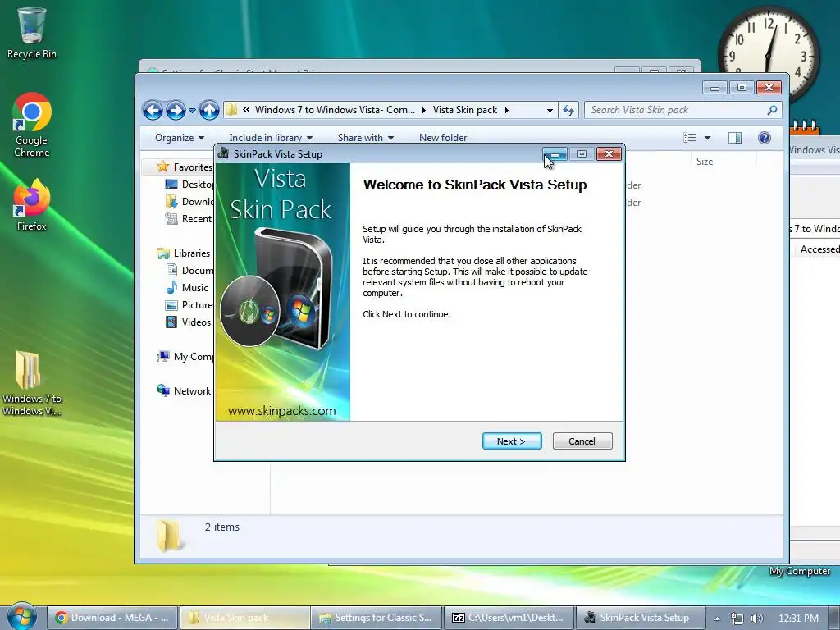Open the recent pages dropdown beside Forward
This screenshot has width=840, height=630.
192,111
